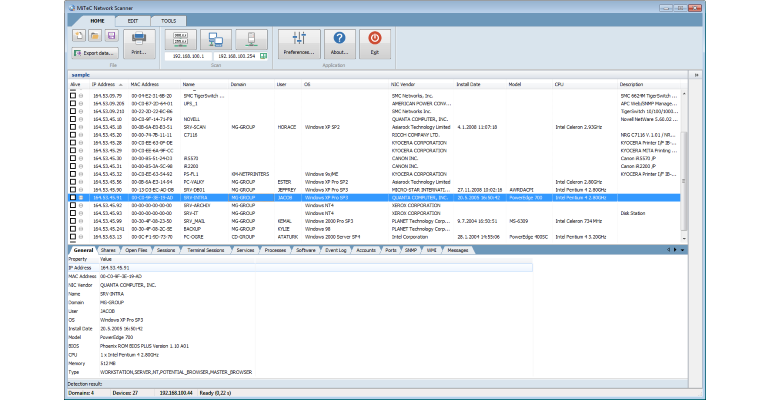Click the single device scan icon
This screenshot has width=770, height=400.
coord(251,40)
